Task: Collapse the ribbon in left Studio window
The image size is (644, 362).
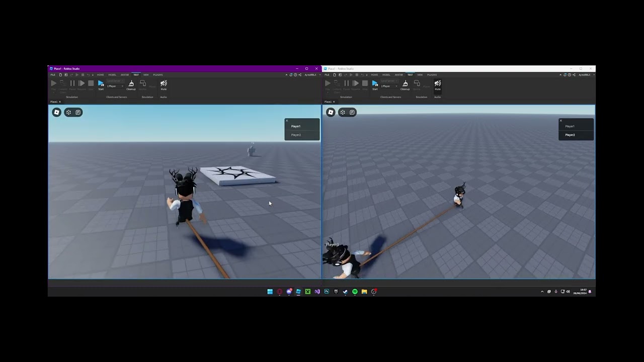Action: (286, 75)
